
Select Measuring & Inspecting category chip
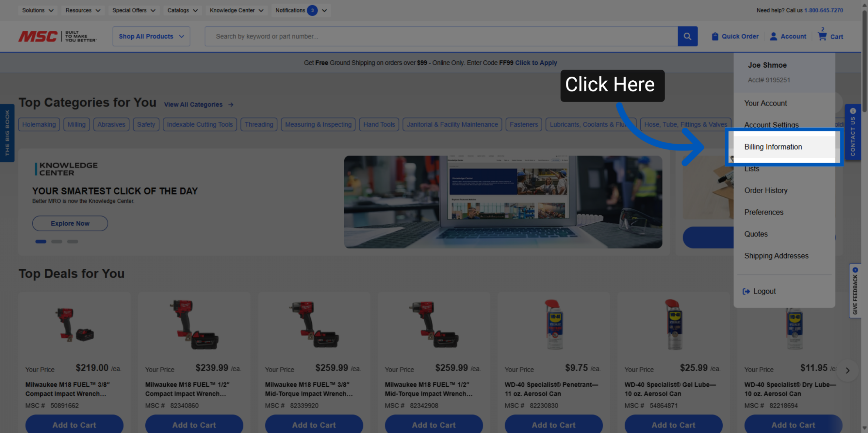coord(318,125)
